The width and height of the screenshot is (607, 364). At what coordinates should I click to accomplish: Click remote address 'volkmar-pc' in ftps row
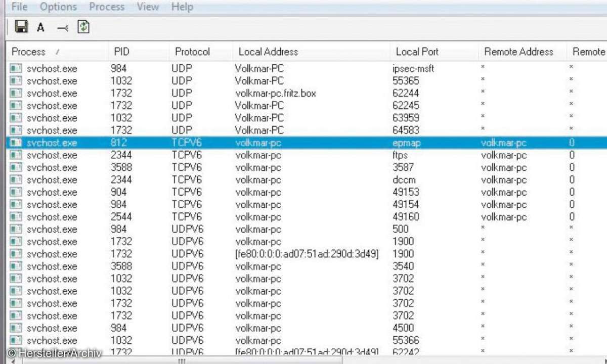coord(504,155)
